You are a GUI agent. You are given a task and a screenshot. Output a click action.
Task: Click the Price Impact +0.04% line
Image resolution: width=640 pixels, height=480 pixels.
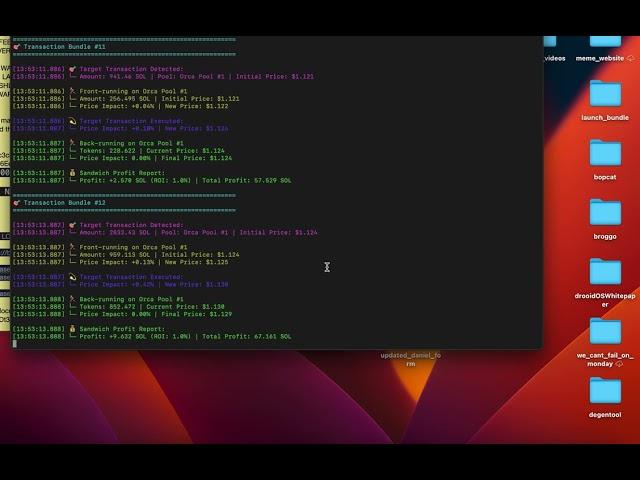(x=120, y=106)
